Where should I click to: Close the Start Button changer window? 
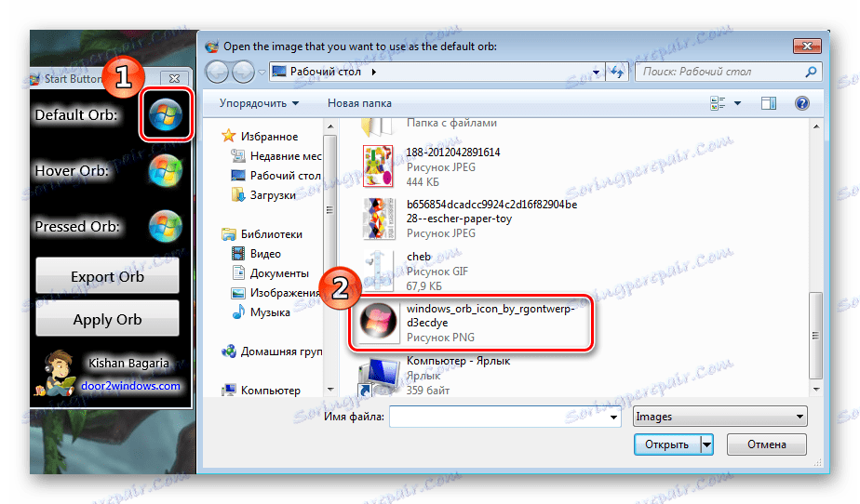click(x=174, y=78)
